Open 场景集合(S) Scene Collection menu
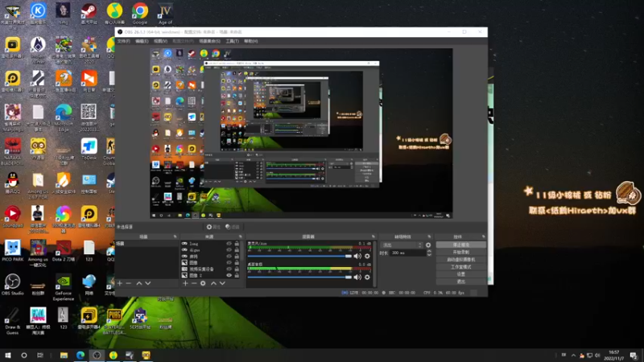Image resolution: width=644 pixels, height=362 pixels. pyautogui.click(x=209, y=41)
